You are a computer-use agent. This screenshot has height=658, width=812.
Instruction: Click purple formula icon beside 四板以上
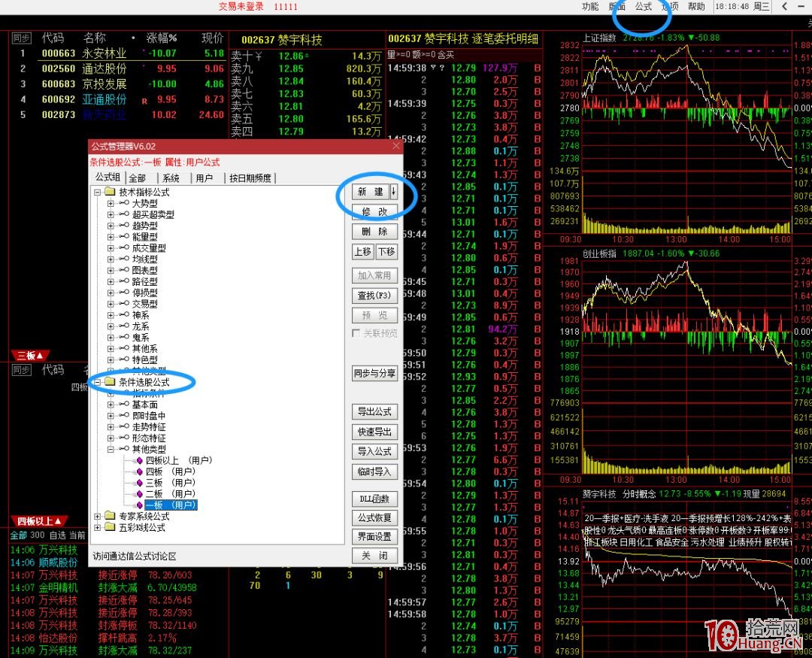coord(138,460)
